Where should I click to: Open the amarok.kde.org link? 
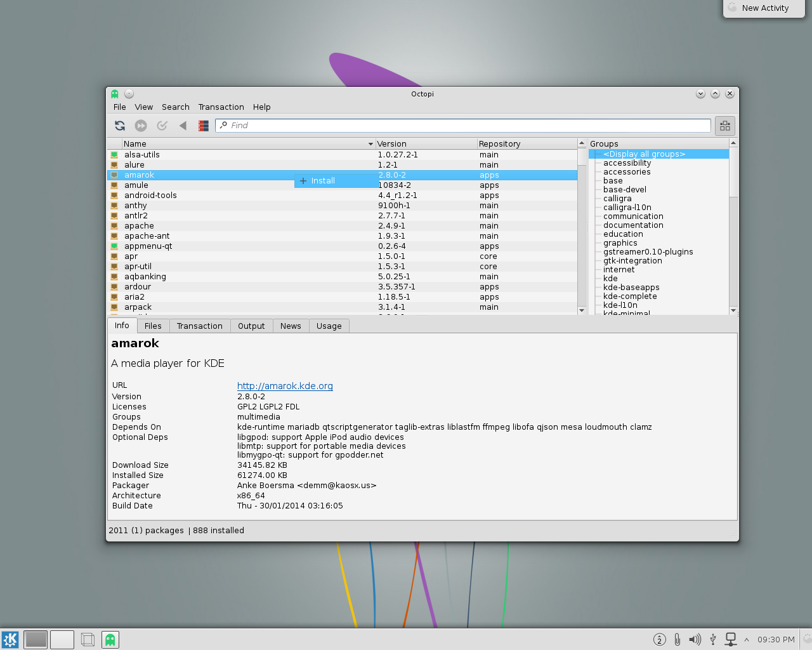click(285, 386)
